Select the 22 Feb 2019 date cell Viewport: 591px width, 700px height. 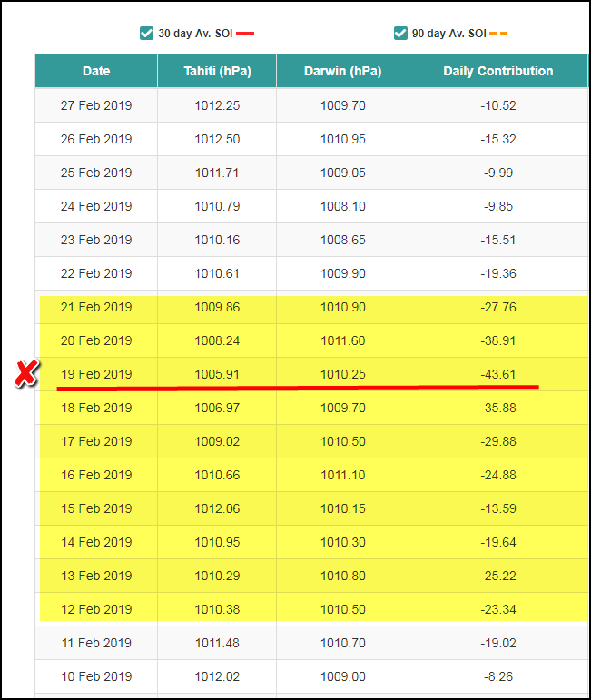click(x=96, y=273)
